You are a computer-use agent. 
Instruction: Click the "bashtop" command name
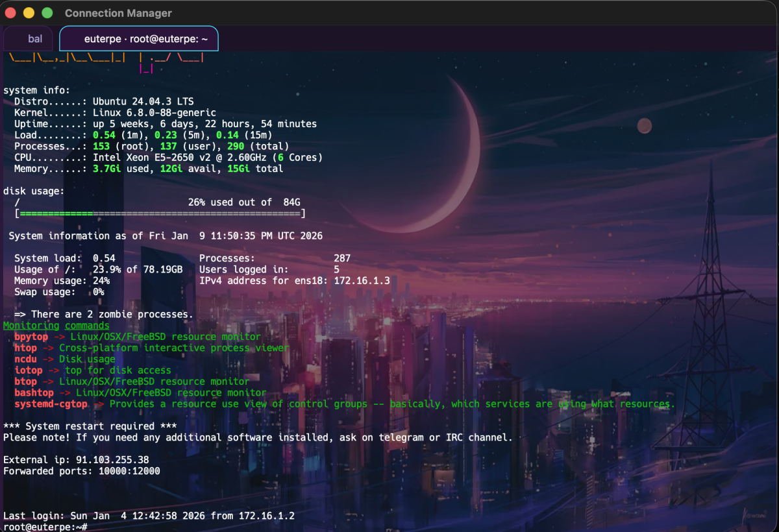[34, 393]
